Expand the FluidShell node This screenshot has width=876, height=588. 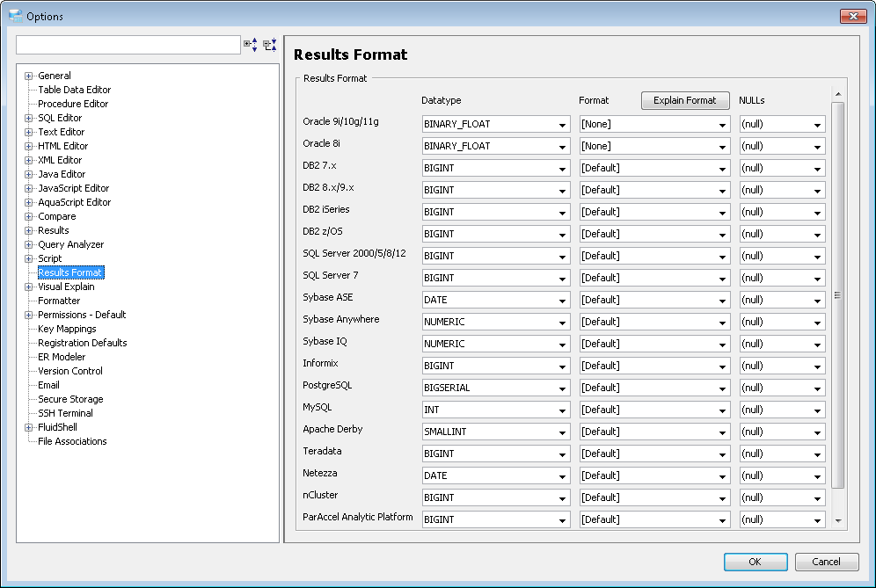(x=28, y=427)
